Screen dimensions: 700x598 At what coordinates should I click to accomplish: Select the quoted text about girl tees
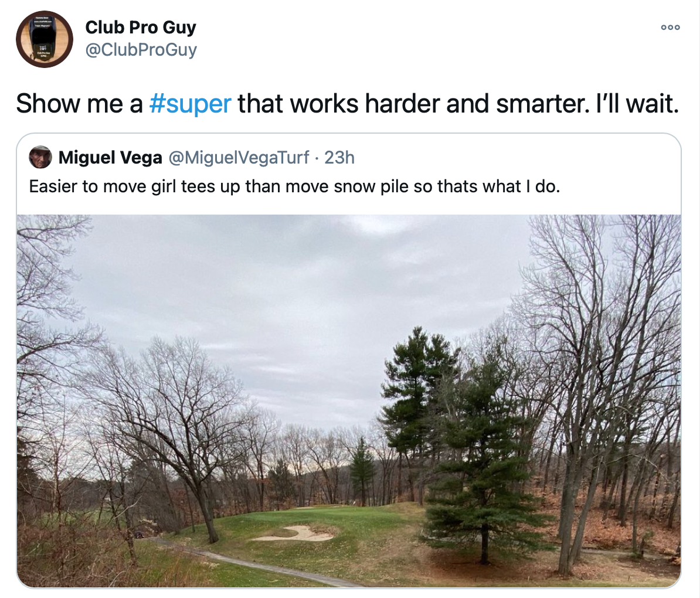click(x=294, y=186)
